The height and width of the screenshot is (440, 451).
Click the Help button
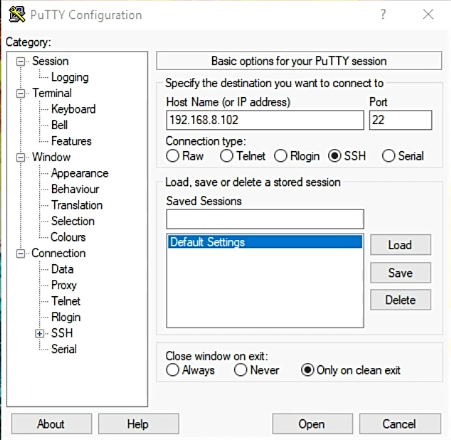click(x=138, y=424)
